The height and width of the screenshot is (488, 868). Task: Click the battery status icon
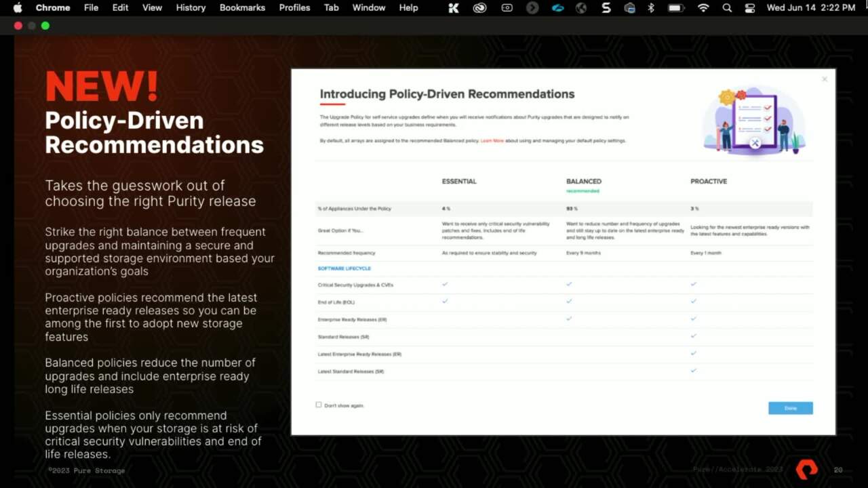click(675, 7)
